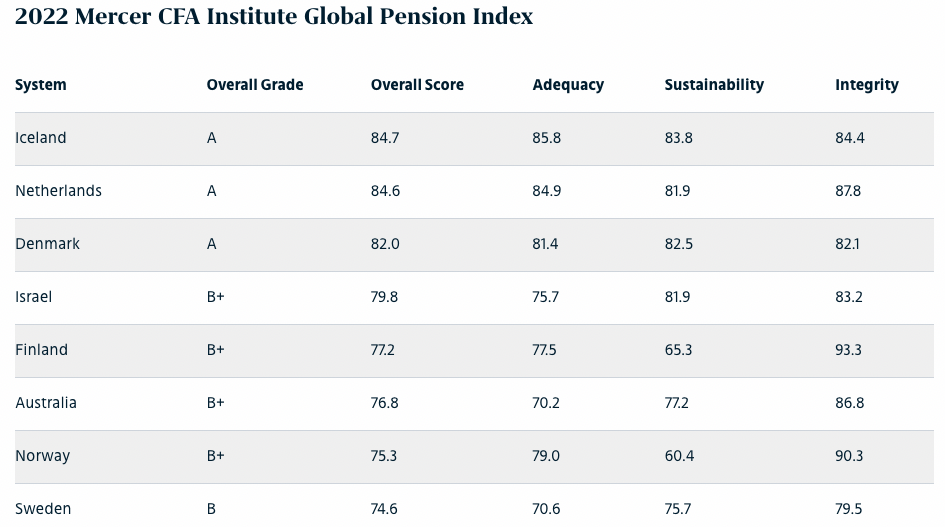Select Norway's sustainability value 60.4
945x527 pixels.
[x=679, y=456]
